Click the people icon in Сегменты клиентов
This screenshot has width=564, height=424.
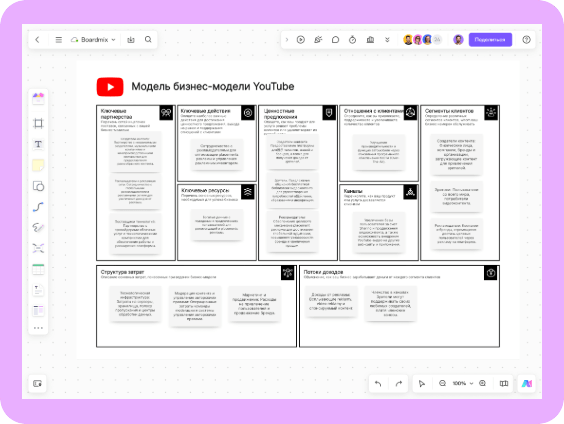491,113
